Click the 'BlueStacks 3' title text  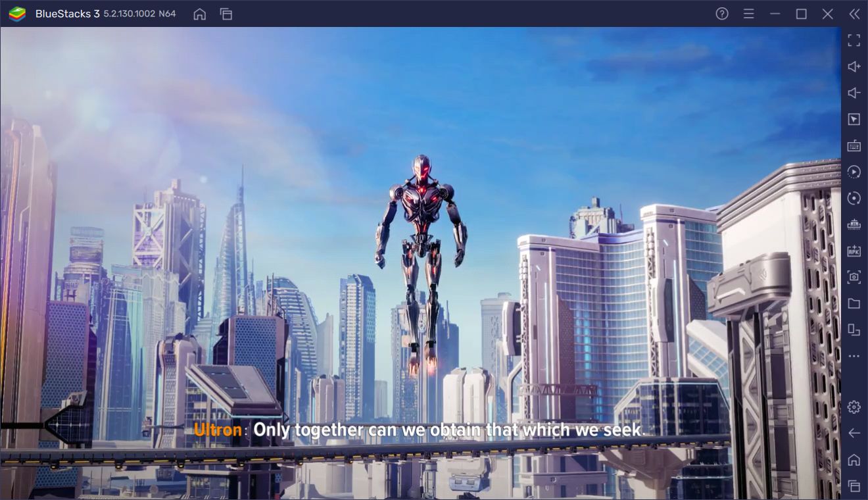click(x=68, y=14)
